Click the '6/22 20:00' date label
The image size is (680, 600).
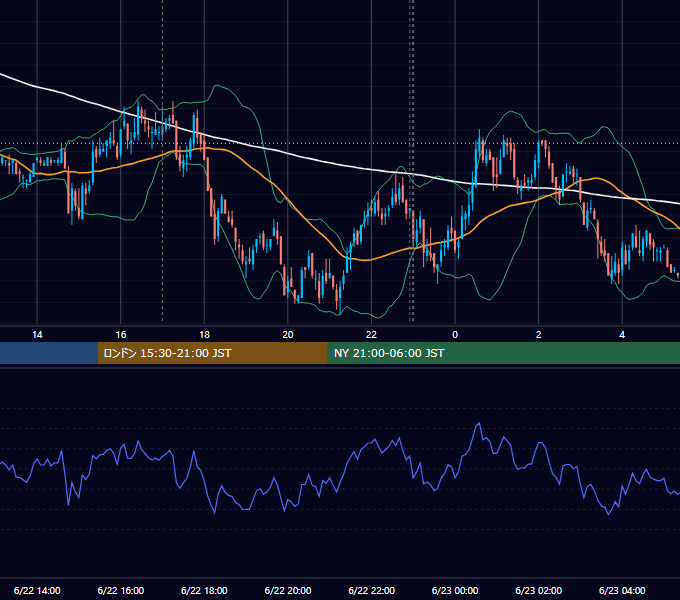click(x=288, y=590)
